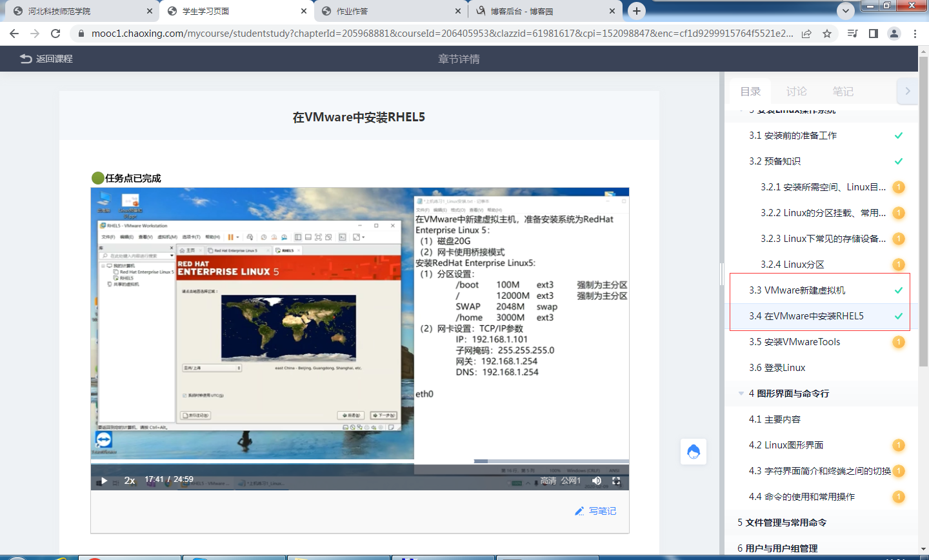Open chapter 4.1 主要内容
The height and width of the screenshot is (560, 929).
pos(775,419)
